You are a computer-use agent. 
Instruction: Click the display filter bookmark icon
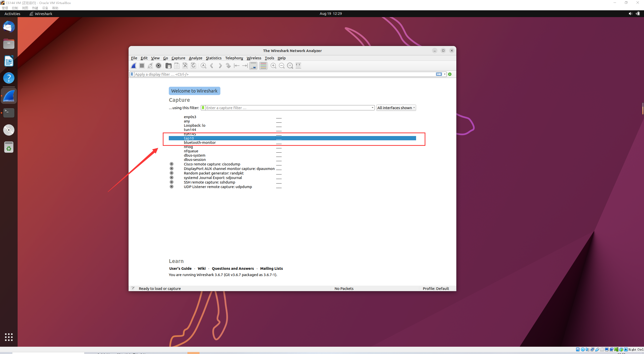pyautogui.click(x=132, y=74)
